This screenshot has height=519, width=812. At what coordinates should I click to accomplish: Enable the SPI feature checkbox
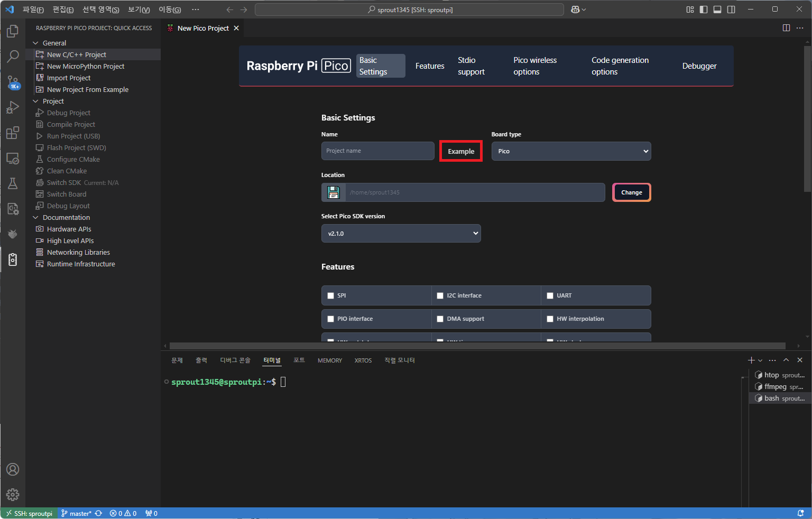[331, 296]
